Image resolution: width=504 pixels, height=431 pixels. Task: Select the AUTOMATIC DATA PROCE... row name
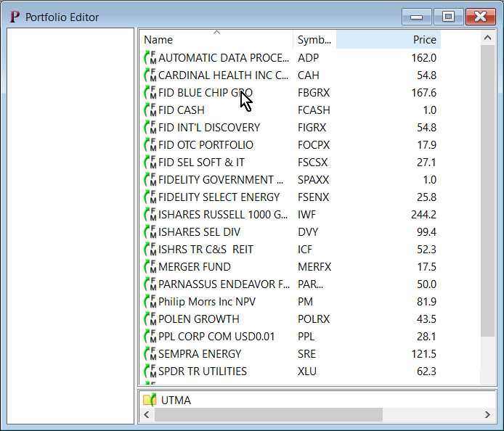(x=224, y=58)
